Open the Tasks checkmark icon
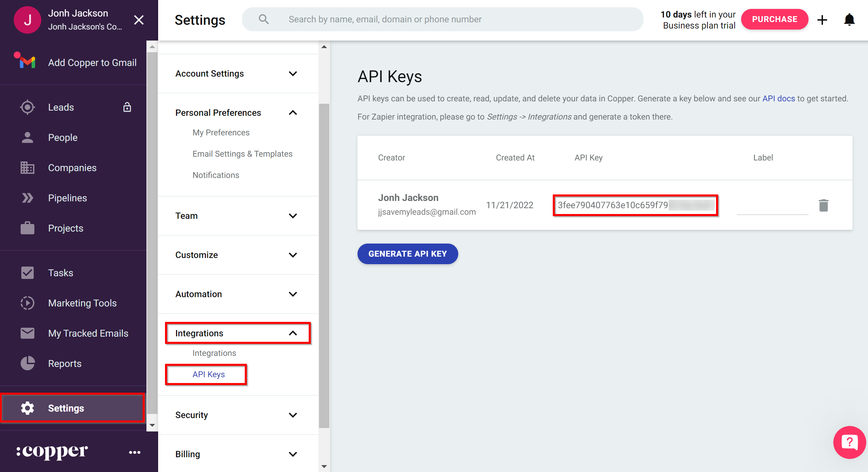 coord(28,273)
